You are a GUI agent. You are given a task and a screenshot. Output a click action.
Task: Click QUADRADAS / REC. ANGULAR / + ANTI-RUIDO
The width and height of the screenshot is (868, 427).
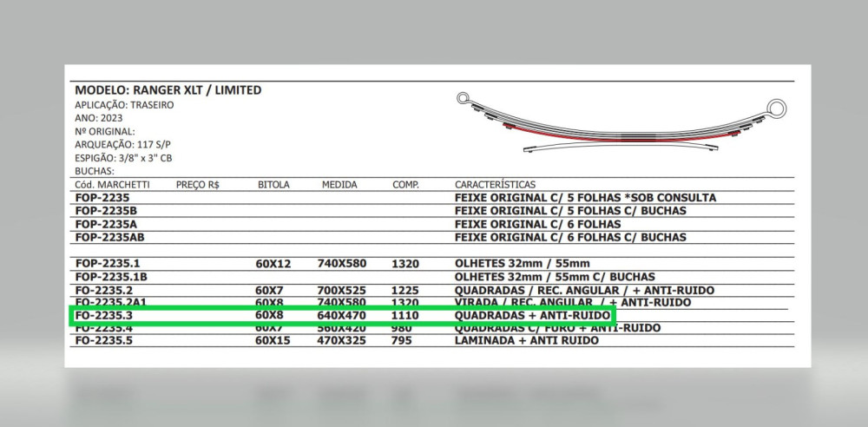[584, 290]
